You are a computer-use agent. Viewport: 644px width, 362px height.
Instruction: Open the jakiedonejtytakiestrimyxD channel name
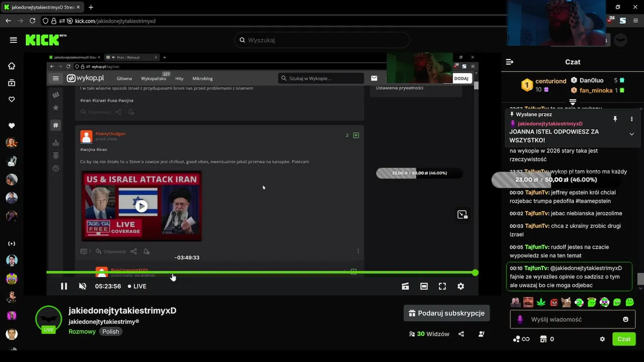(122, 311)
